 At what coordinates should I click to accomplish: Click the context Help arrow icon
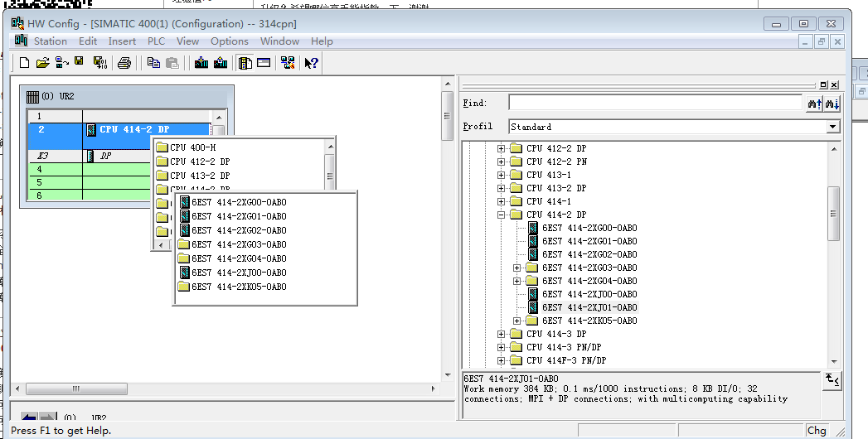pyautogui.click(x=312, y=62)
